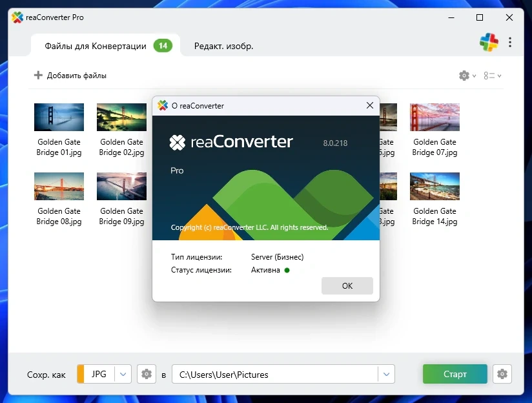The image size is (532, 403).
Task: Select Golden Gate Bridge 09.jpg thumbnail
Action: click(121, 186)
